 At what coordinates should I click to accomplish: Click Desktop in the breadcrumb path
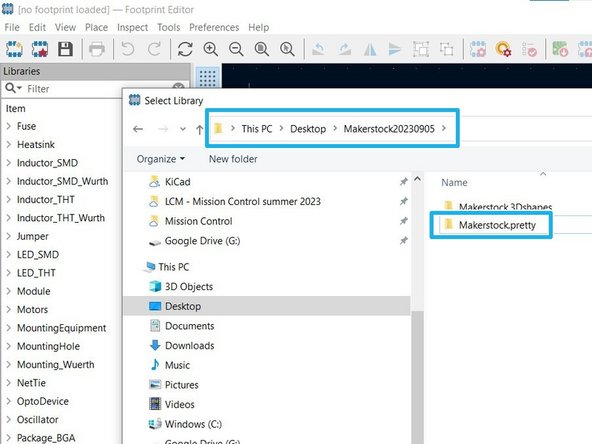(308, 129)
